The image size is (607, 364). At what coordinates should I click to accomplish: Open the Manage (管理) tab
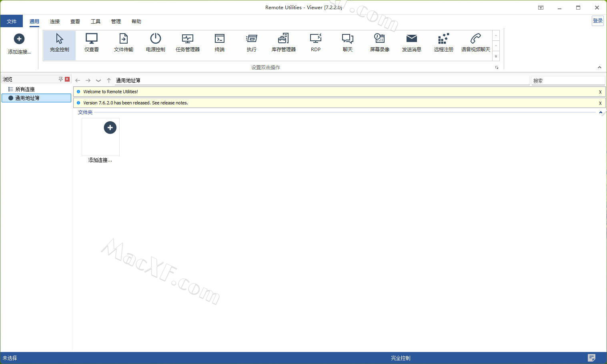116,21
